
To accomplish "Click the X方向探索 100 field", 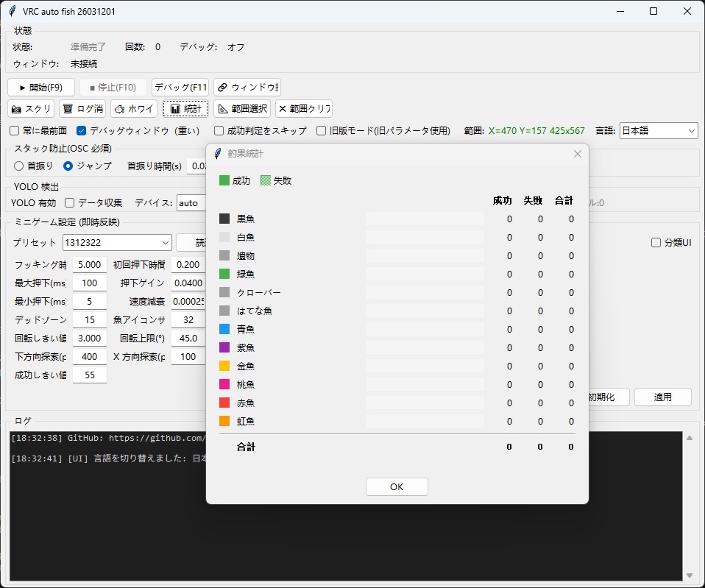I will (188, 357).
